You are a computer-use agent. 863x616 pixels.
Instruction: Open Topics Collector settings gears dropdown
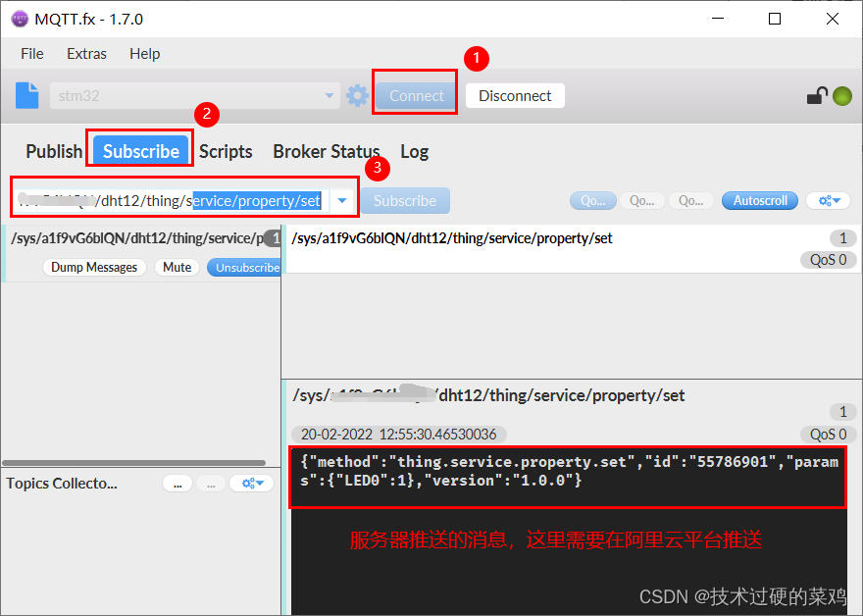[x=252, y=484]
